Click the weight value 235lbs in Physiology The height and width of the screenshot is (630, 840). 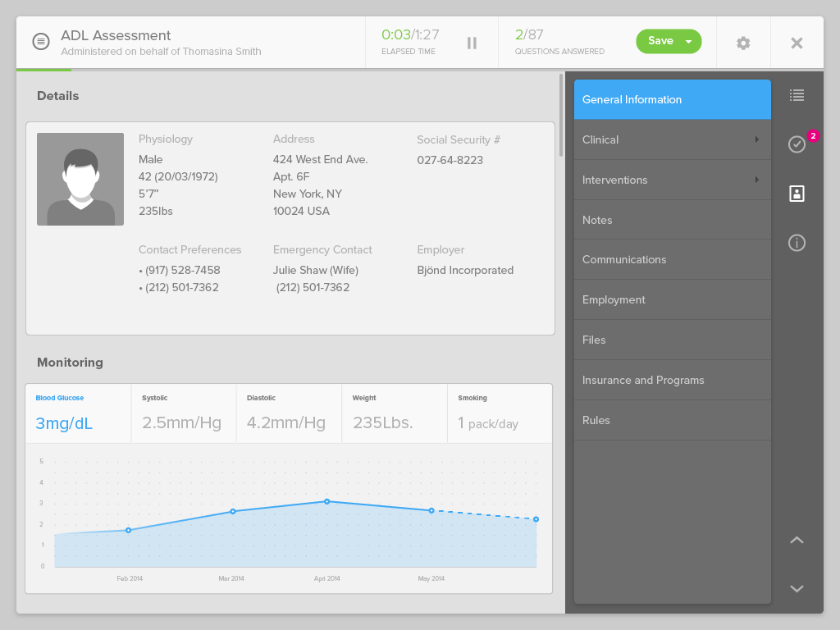coord(155,211)
